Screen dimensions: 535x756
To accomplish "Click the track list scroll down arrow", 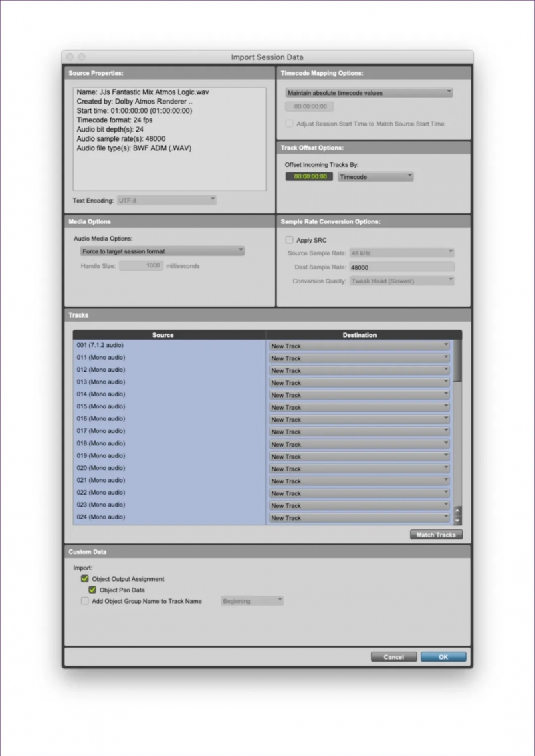I will tap(458, 520).
